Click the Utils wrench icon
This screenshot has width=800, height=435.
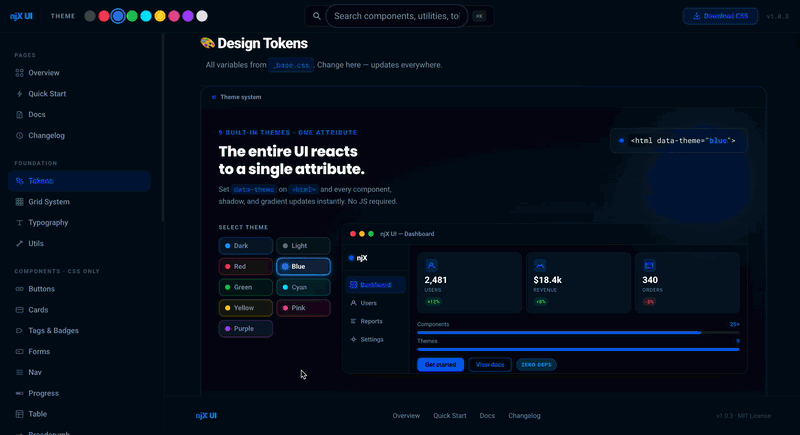(x=19, y=244)
